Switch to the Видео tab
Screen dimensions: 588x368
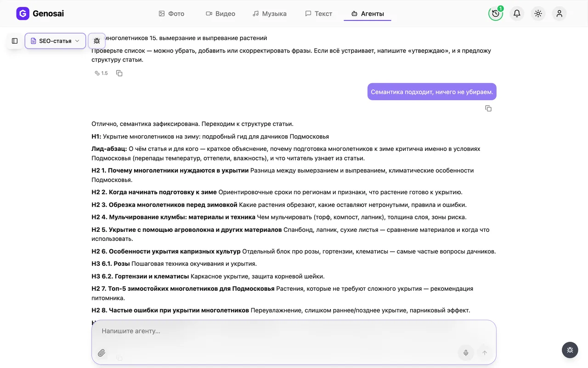[x=220, y=14]
